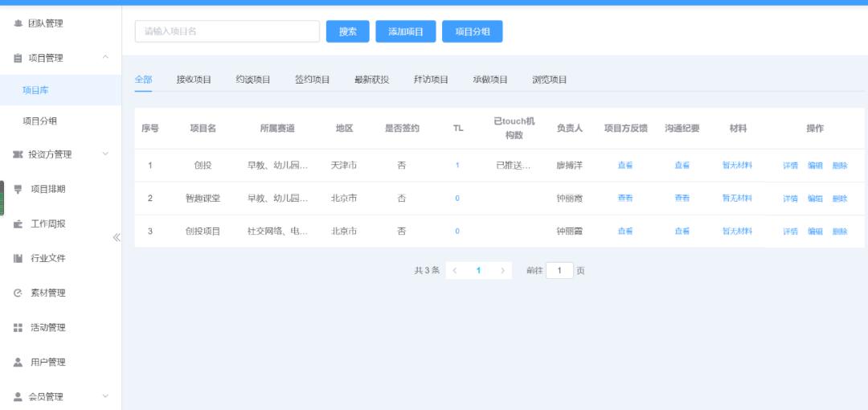Switch to the 拜访项目 tab
868x410 pixels.
[x=431, y=80]
